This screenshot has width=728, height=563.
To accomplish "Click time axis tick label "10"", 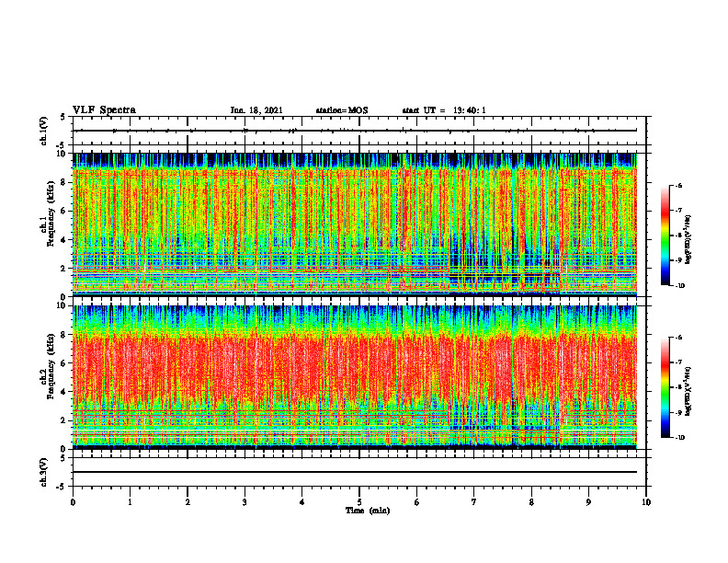I will click(x=646, y=502).
